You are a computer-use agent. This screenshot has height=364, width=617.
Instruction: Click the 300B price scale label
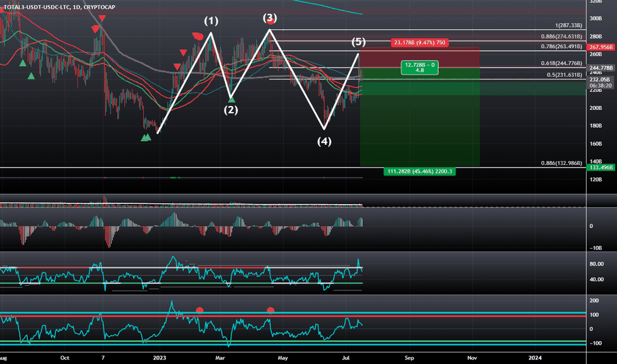[596, 19]
